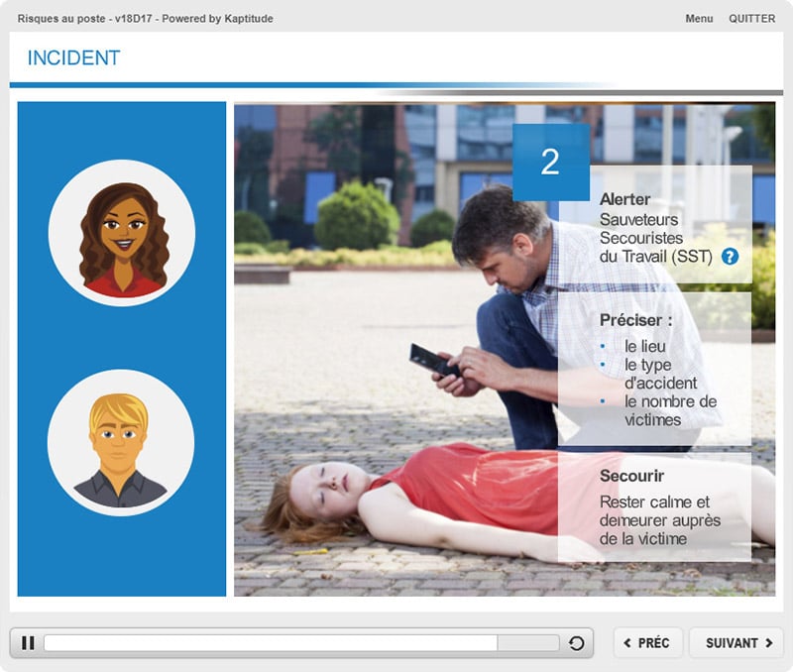Click the unfilled end of progress bar

(x=527, y=643)
